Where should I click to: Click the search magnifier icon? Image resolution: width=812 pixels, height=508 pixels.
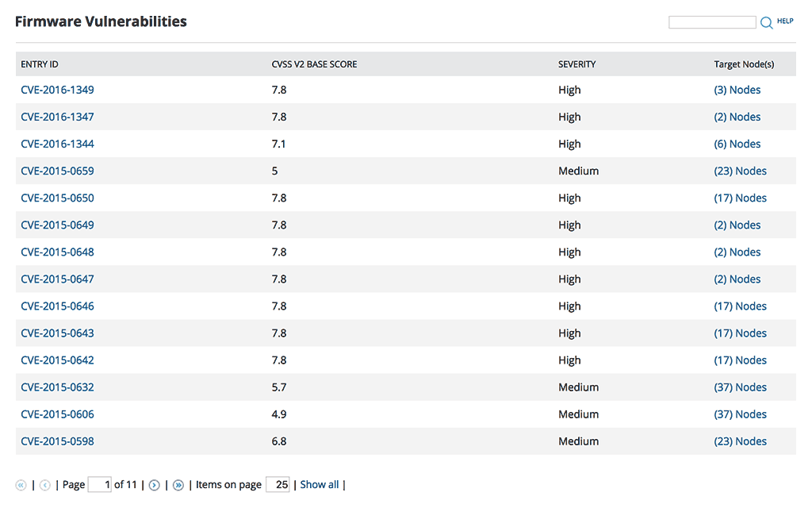click(766, 23)
